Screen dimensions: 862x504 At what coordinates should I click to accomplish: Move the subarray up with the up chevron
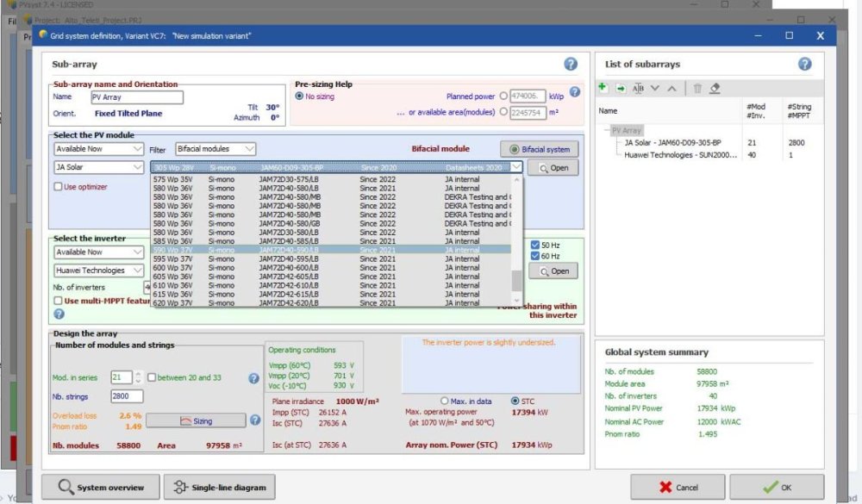(x=671, y=88)
